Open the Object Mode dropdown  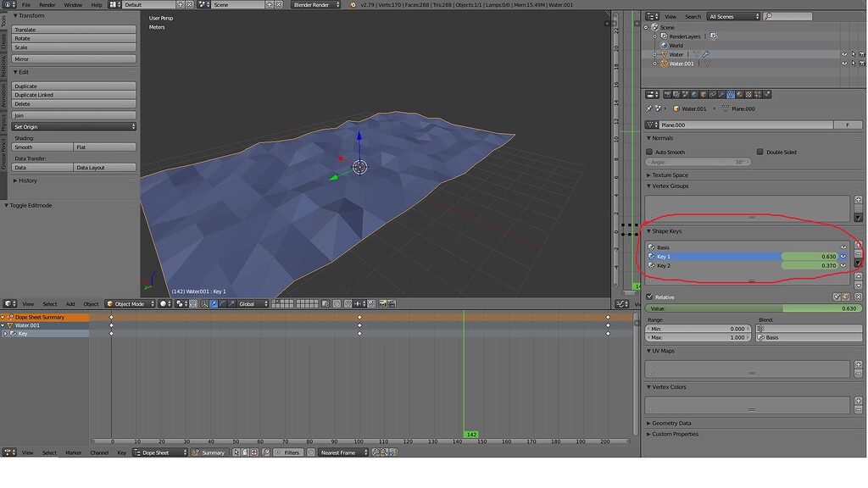click(x=131, y=303)
